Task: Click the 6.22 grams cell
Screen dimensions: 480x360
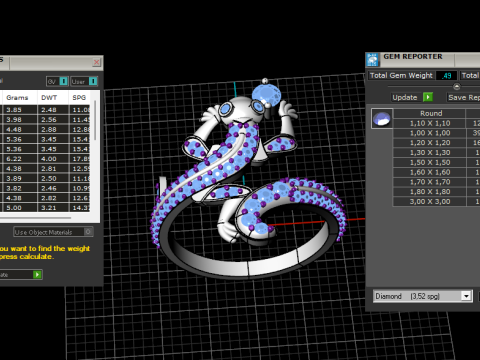Action: coord(20,159)
